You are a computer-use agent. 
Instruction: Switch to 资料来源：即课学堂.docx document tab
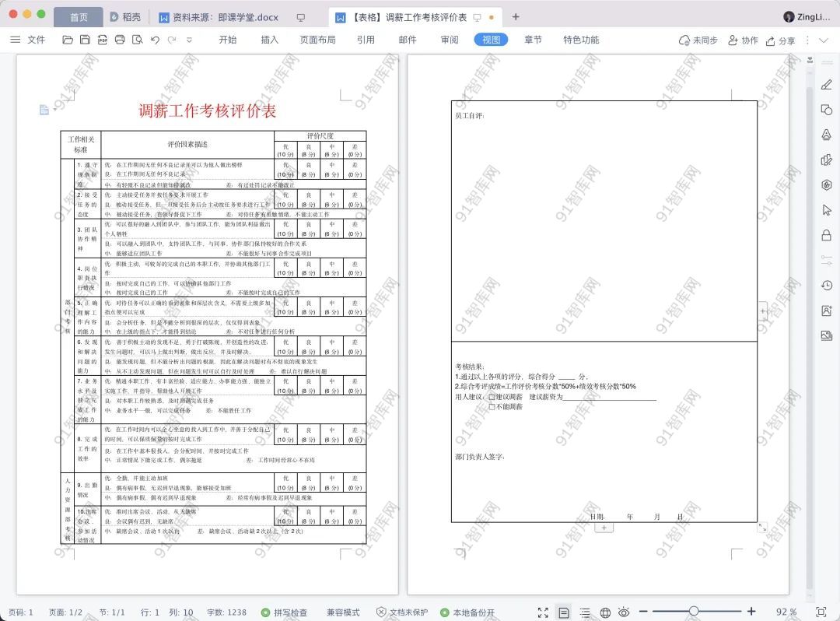pos(224,17)
